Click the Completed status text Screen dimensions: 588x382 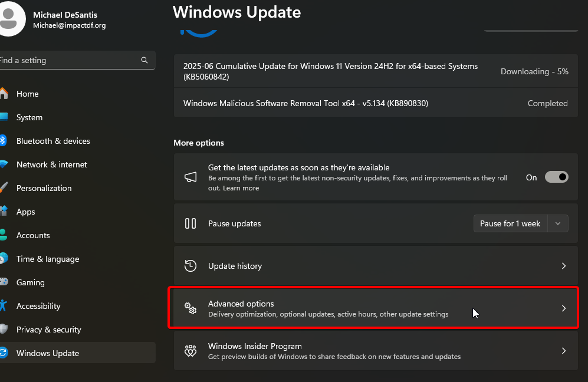click(547, 103)
